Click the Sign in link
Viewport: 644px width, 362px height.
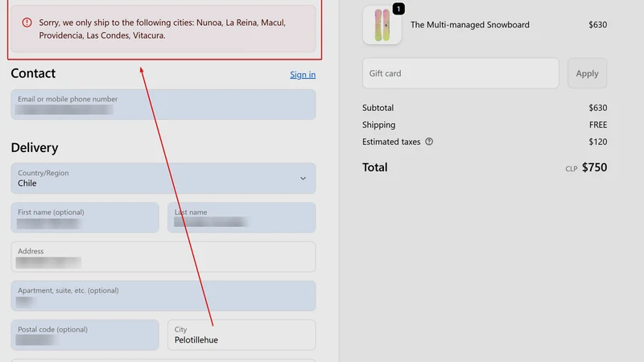click(303, 75)
